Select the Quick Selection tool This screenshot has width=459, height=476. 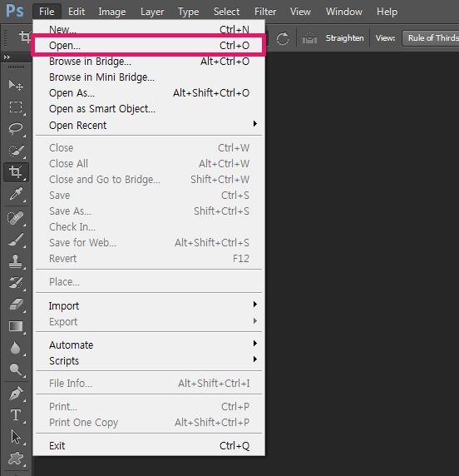[16, 151]
